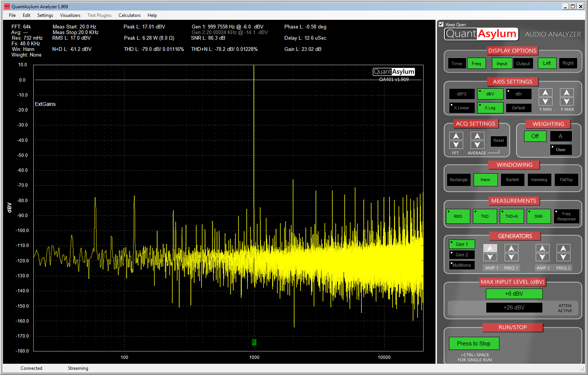The height and width of the screenshot is (375, 588).
Task: Switch display to Time domain
Action: pos(457,64)
